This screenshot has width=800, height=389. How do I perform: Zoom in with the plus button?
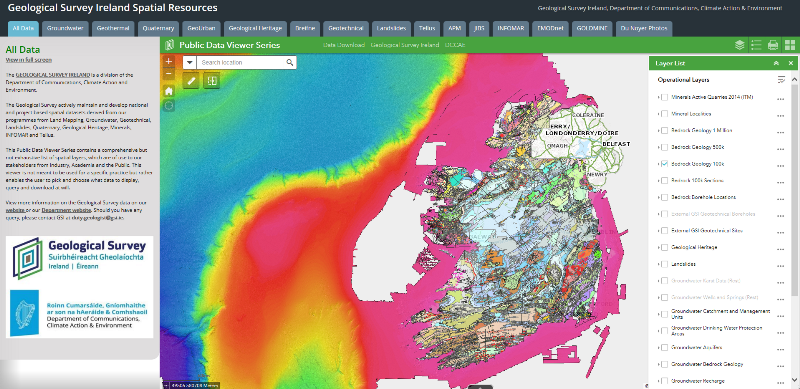click(169, 61)
